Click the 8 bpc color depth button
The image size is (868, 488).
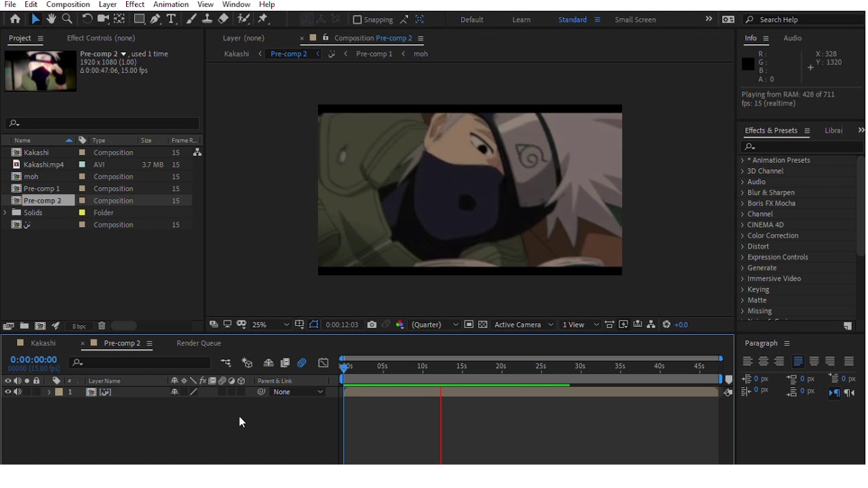coord(79,327)
